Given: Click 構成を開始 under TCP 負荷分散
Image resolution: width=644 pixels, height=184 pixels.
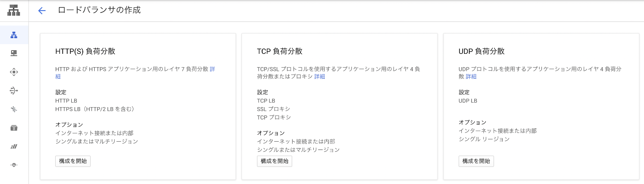Looking at the screenshot, I should pos(275,161).
